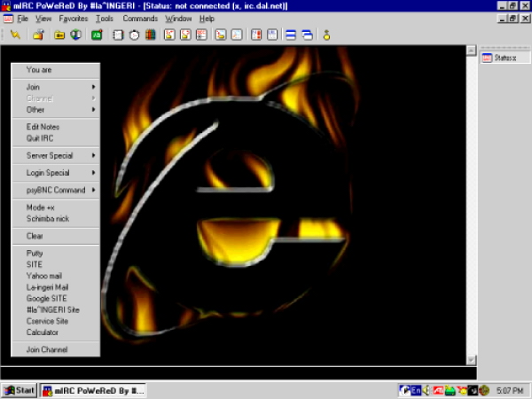This screenshot has height=399, width=532.
Task: Click the Status x switchbar button
Action: tap(505, 58)
